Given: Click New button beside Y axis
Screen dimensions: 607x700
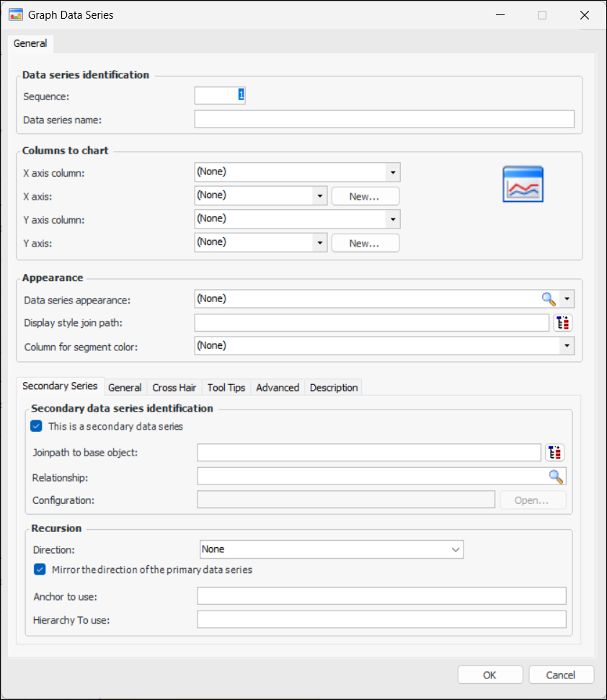Looking at the screenshot, I should (365, 243).
